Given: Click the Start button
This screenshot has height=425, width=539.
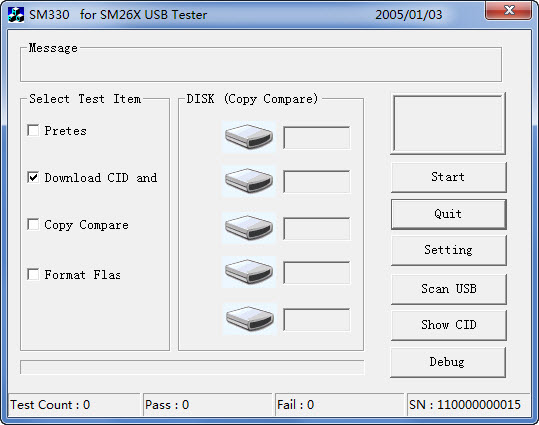Looking at the screenshot, I should tap(448, 177).
